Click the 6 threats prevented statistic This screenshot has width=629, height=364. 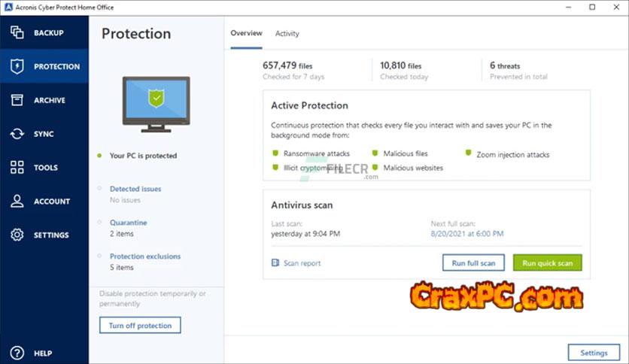pyautogui.click(x=505, y=65)
